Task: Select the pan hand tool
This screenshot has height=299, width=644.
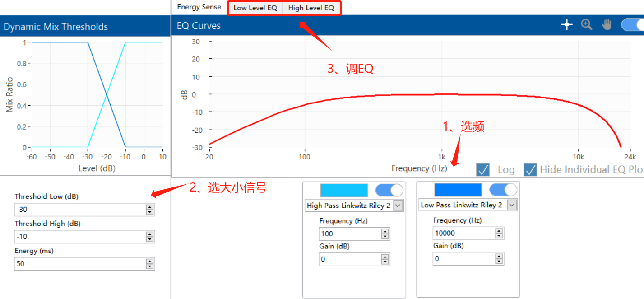Action: point(606,24)
